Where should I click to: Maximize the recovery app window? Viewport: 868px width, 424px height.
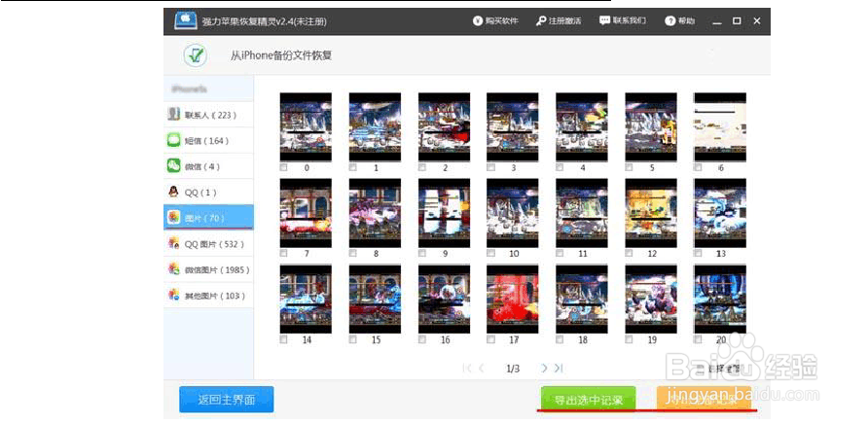[737, 21]
